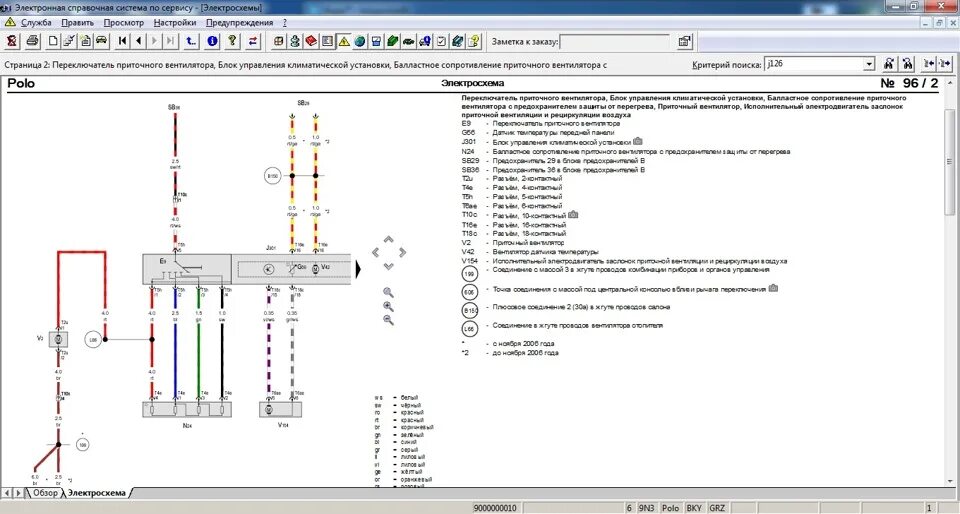960x514 pixels.
Task: Go to first page arrow icon
Action: pos(122,41)
